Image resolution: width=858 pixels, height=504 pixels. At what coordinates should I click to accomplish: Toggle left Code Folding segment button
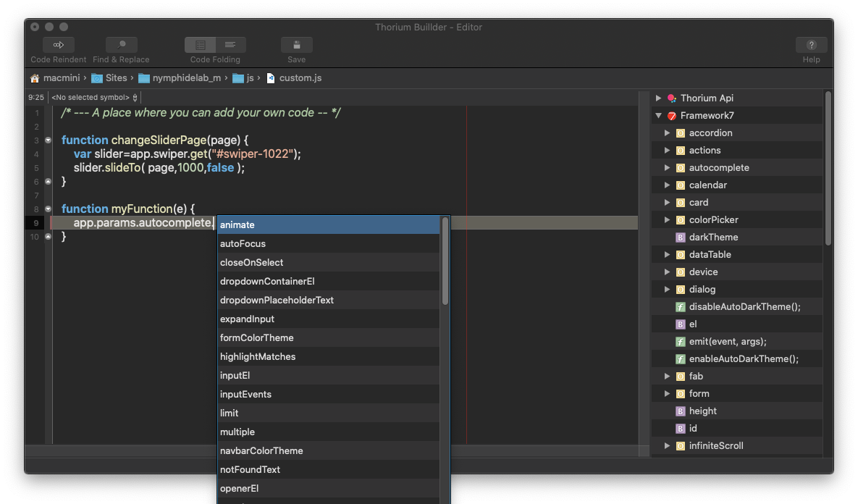click(x=200, y=45)
